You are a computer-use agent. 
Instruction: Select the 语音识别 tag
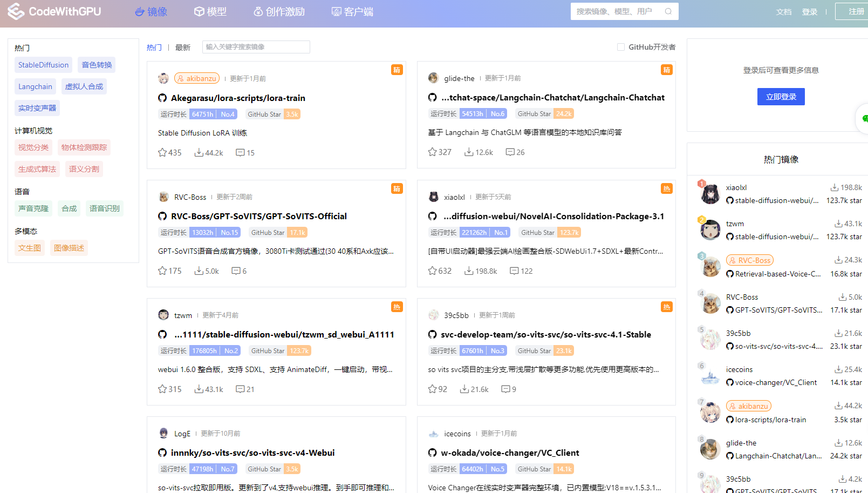point(105,208)
